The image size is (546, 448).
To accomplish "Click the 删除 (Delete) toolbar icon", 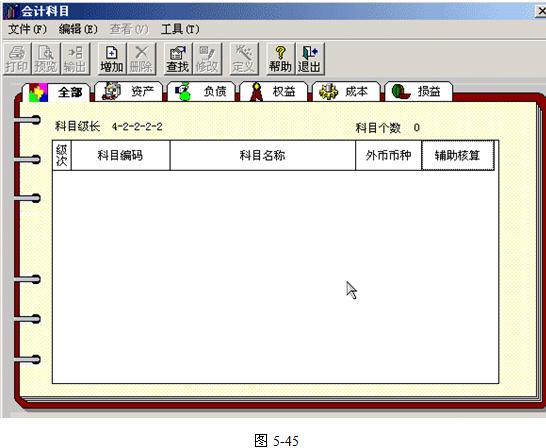I will click(x=141, y=59).
